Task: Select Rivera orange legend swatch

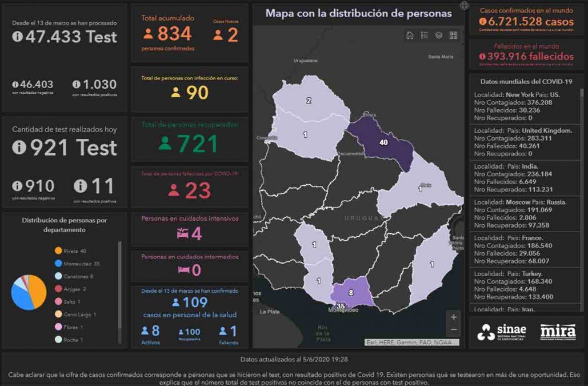Action: [x=58, y=251]
